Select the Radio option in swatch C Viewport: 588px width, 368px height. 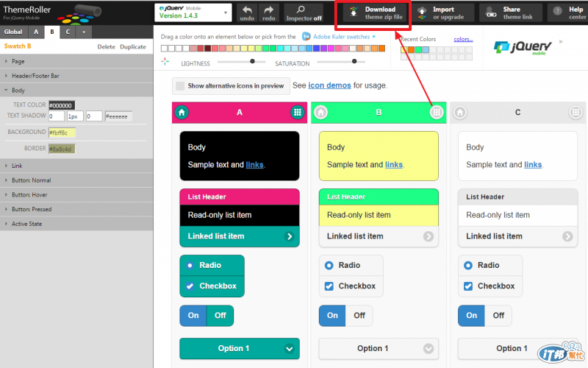click(490, 265)
